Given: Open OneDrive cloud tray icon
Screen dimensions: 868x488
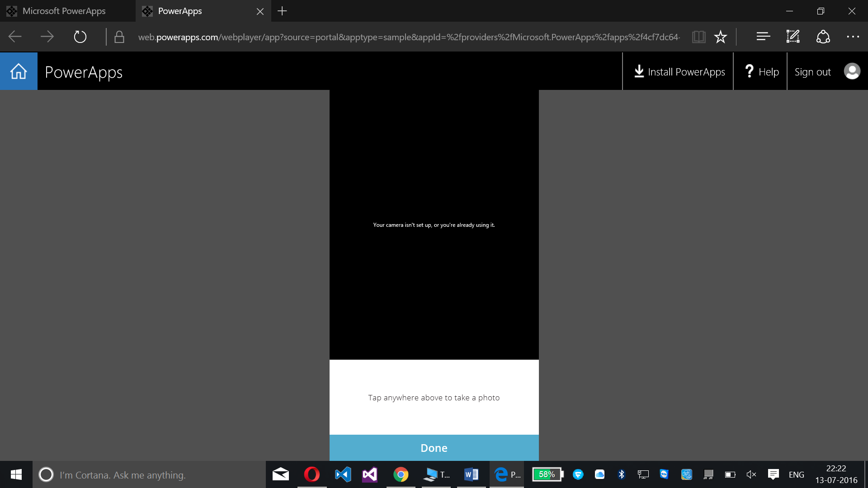Looking at the screenshot, I should 599,474.
